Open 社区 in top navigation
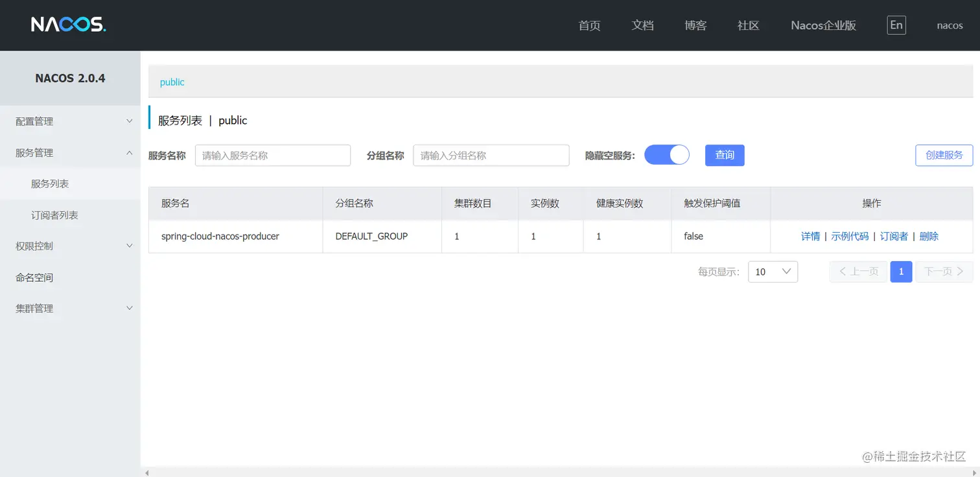This screenshot has width=980, height=477. 749,25
